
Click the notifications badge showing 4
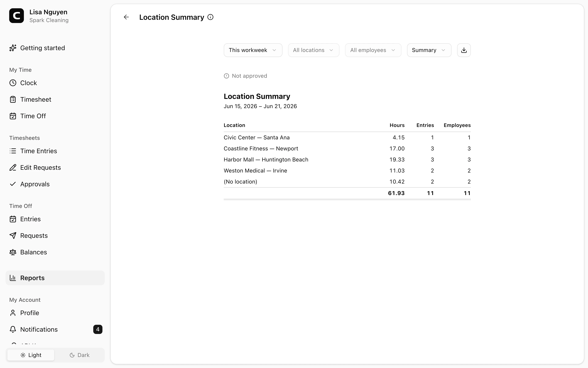click(x=98, y=329)
